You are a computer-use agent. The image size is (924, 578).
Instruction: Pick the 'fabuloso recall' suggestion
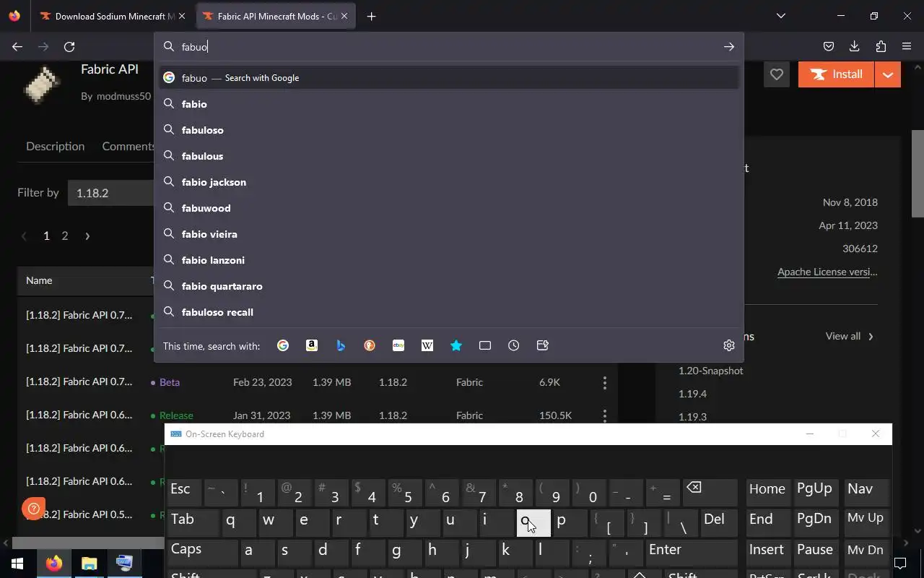click(449, 312)
